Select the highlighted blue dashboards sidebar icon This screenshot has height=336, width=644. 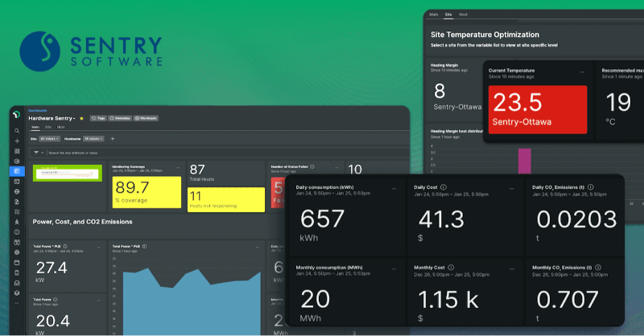17,171
